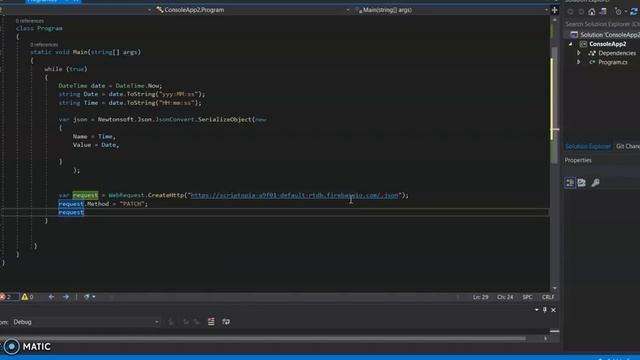This screenshot has height=360, width=640.
Task: Click SerializeObject in the code
Action: coord(224,119)
